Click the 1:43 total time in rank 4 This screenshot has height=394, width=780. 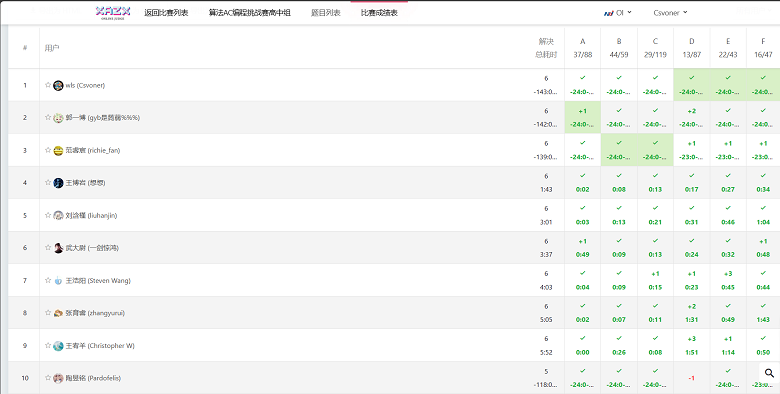click(546, 190)
